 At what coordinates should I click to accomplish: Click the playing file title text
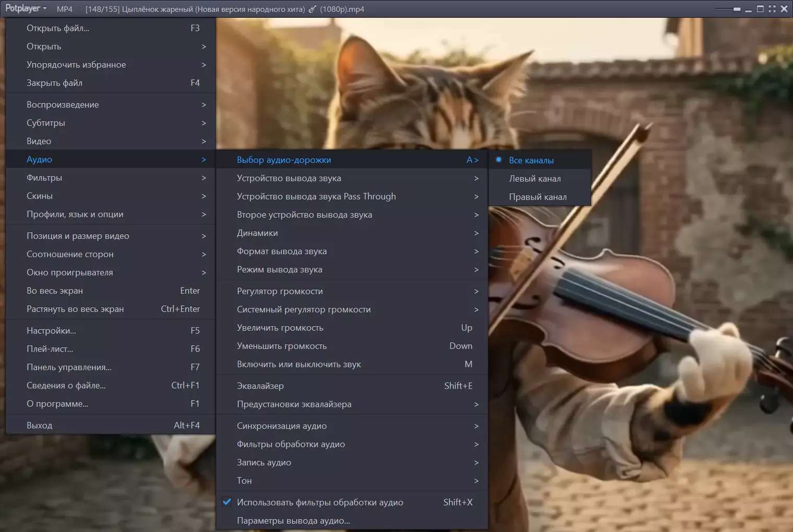tap(225, 9)
